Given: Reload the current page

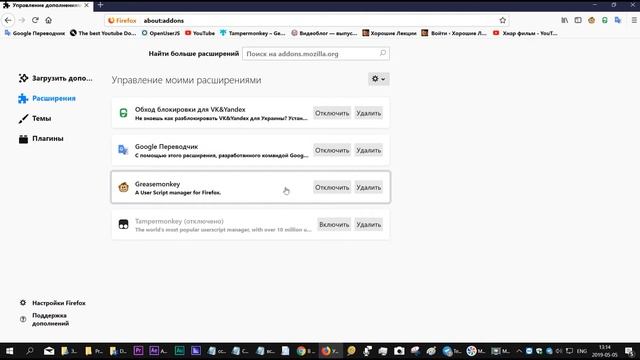Looking at the screenshot, I should click(x=35, y=20).
